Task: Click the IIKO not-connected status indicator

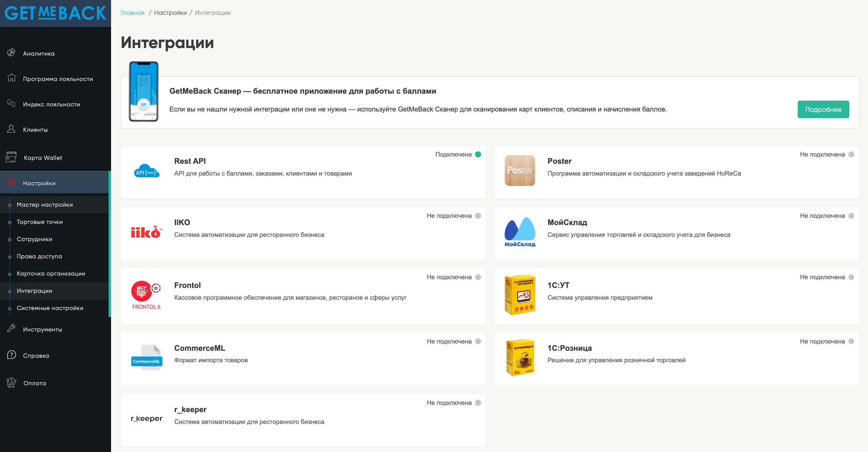Action: 478,216
